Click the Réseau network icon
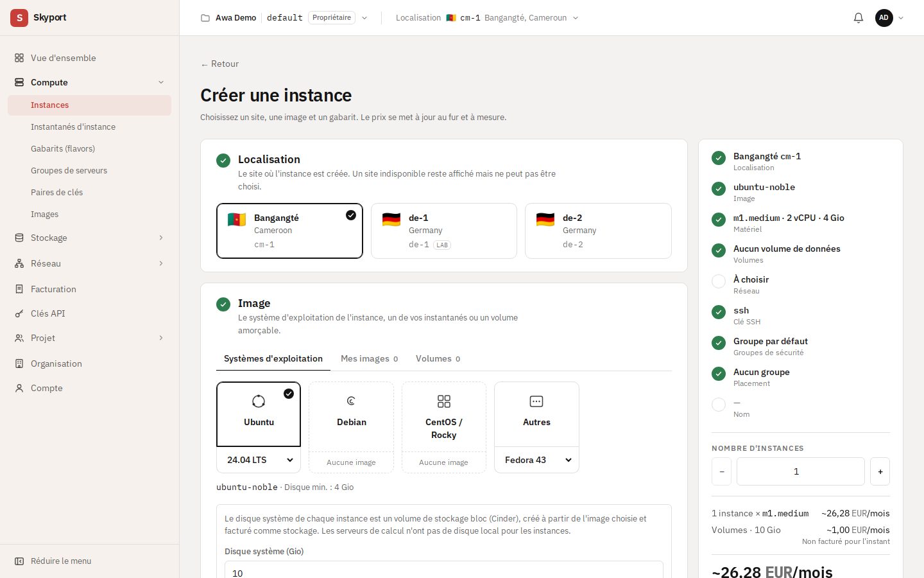This screenshot has height=578, width=924. [x=19, y=263]
